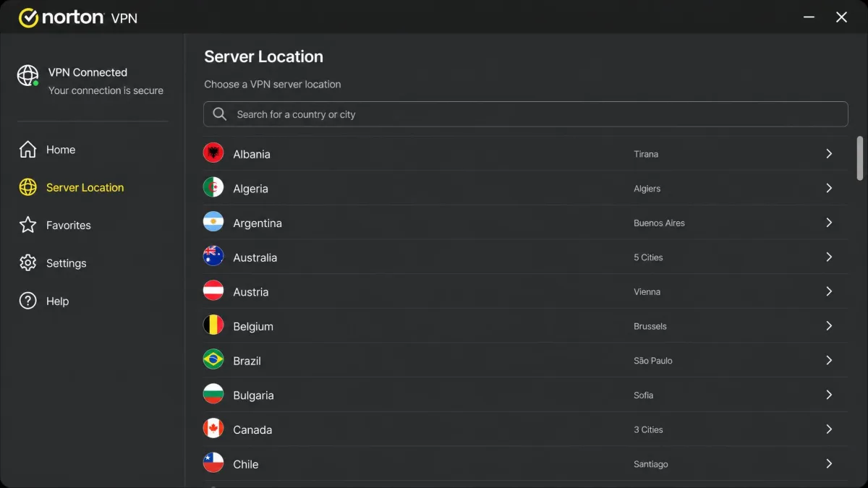The height and width of the screenshot is (488, 868).
Task: Click the Belgium flag icon
Action: click(x=213, y=326)
